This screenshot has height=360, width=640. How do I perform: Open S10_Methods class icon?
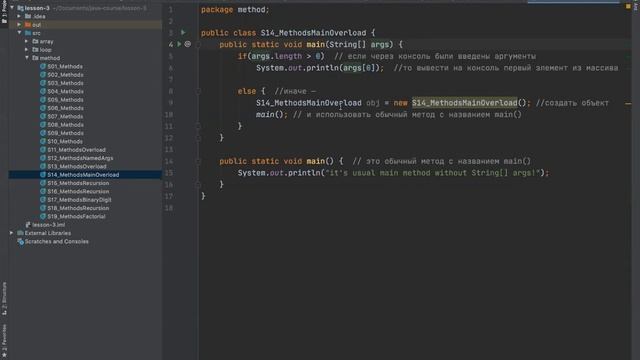coord(43,141)
